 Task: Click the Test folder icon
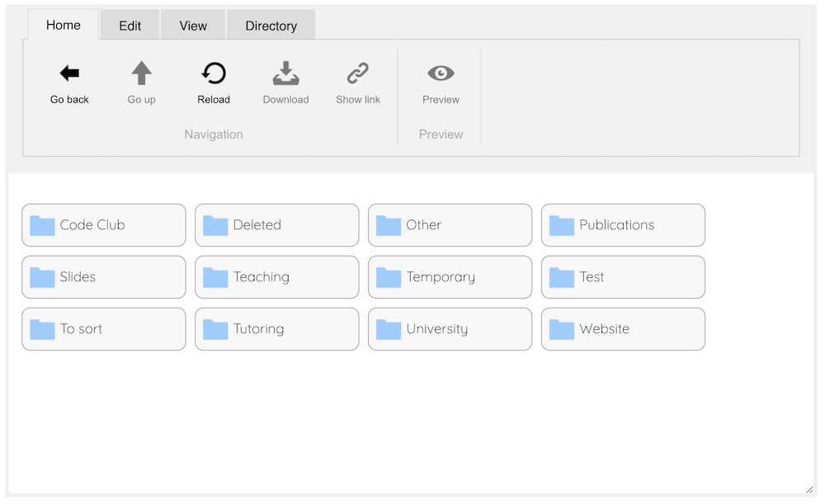(x=561, y=277)
